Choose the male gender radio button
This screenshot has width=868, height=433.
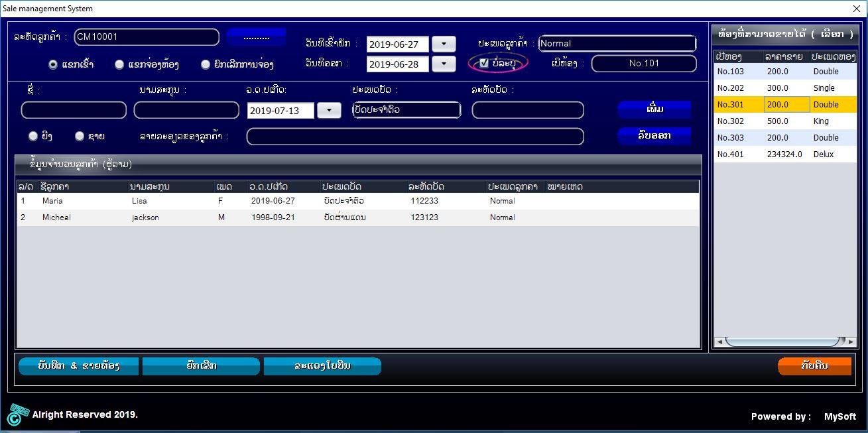(x=80, y=136)
